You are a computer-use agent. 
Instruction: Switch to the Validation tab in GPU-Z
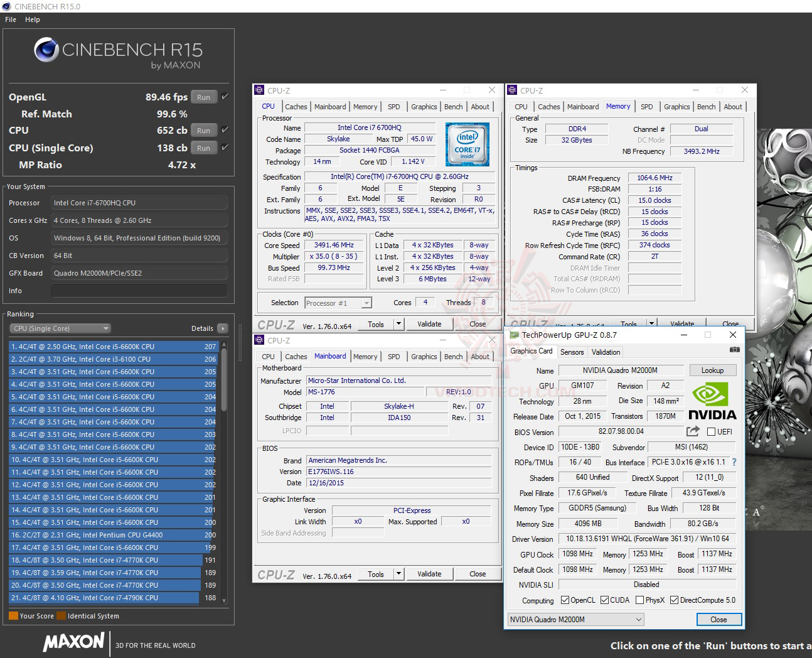pos(606,352)
